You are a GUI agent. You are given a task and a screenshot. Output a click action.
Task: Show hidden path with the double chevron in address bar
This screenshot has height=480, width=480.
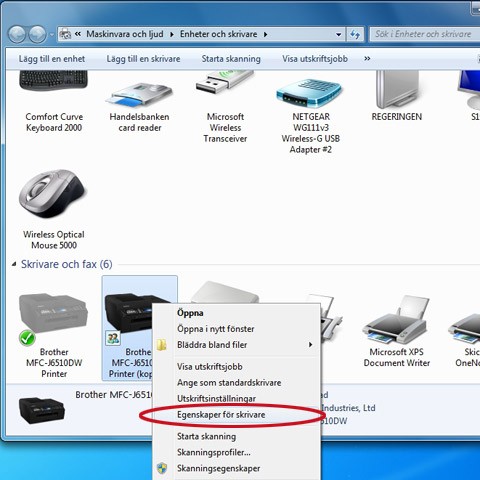pos(78,34)
